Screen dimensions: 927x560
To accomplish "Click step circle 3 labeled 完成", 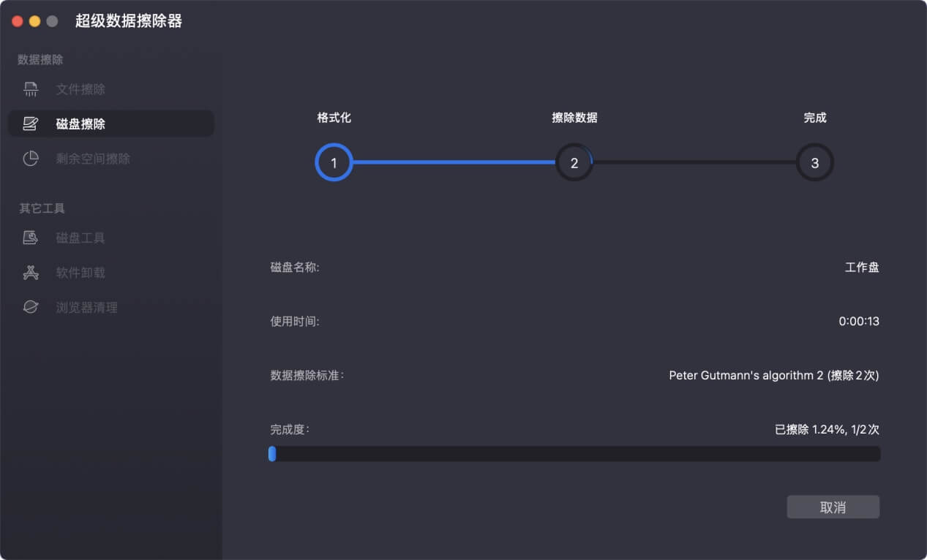I will click(814, 162).
